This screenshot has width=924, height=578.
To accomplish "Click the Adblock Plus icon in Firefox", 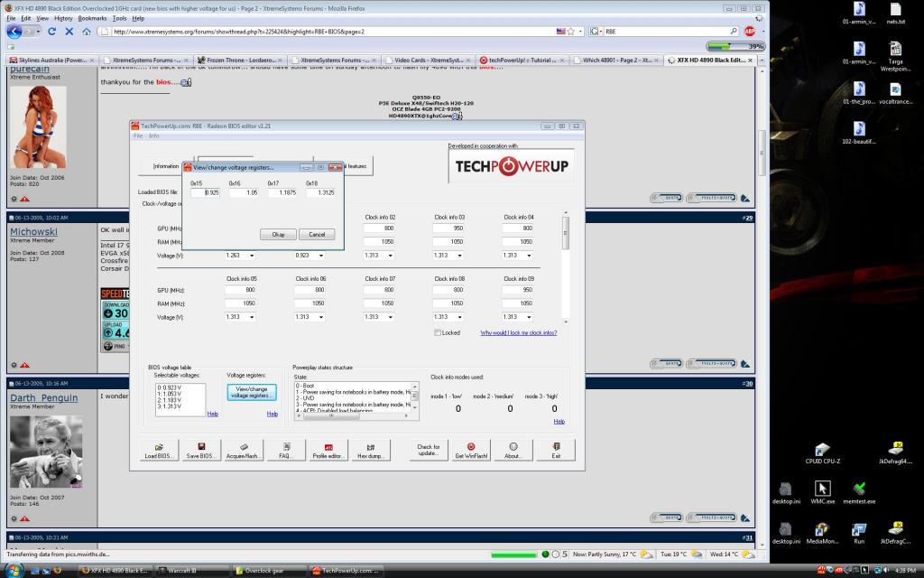I will [750, 32].
